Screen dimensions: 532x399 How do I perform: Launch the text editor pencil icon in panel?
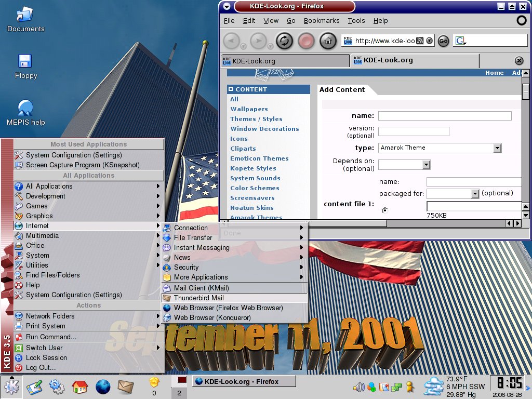35,387
